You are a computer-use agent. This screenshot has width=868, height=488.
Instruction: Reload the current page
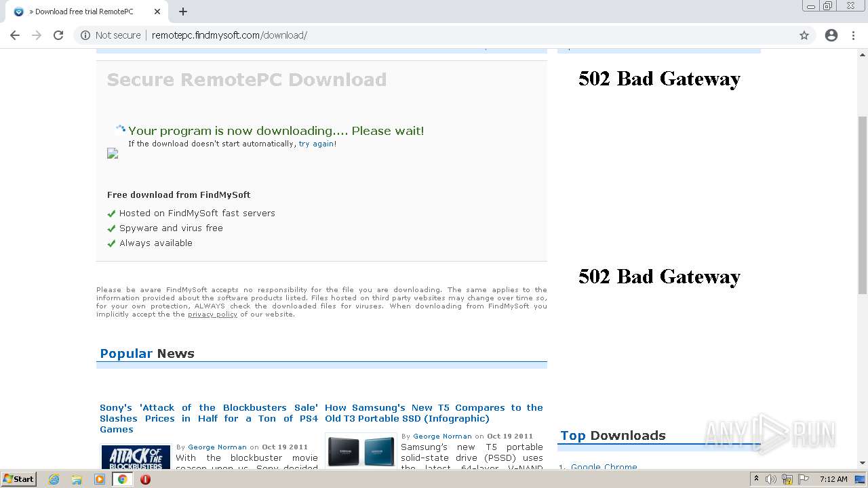coord(58,35)
